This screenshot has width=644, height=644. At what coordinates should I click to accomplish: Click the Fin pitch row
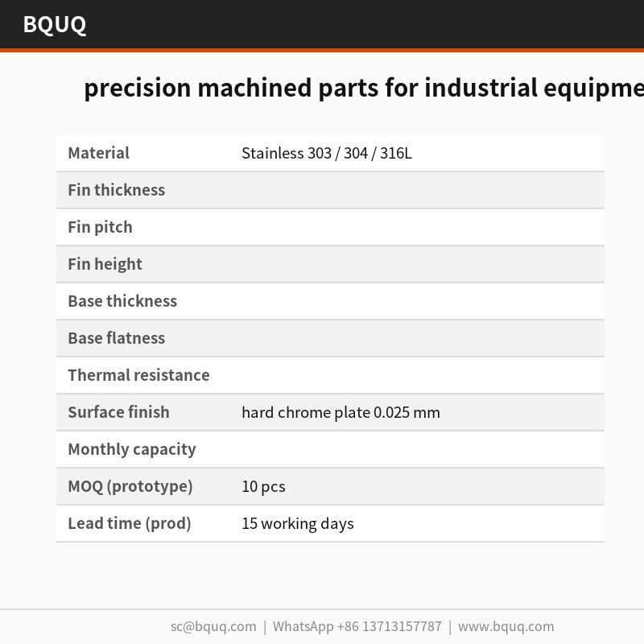pos(330,227)
